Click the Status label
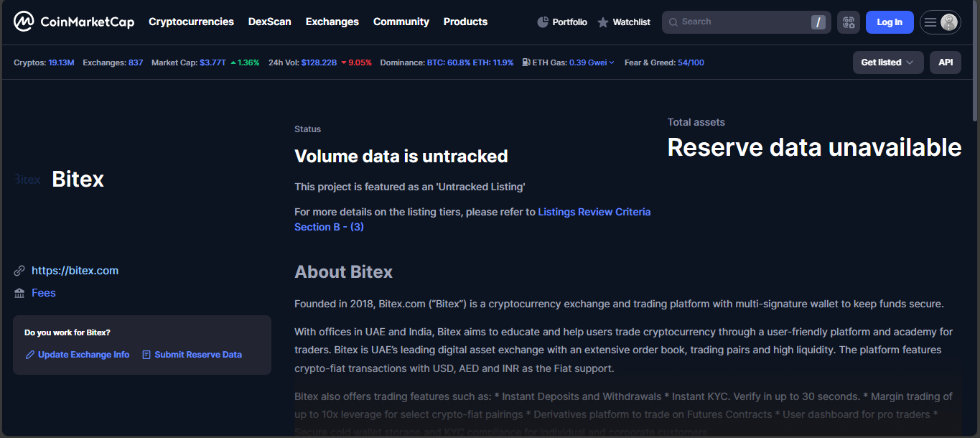Viewport: 980px width, 438px height. [307, 129]
